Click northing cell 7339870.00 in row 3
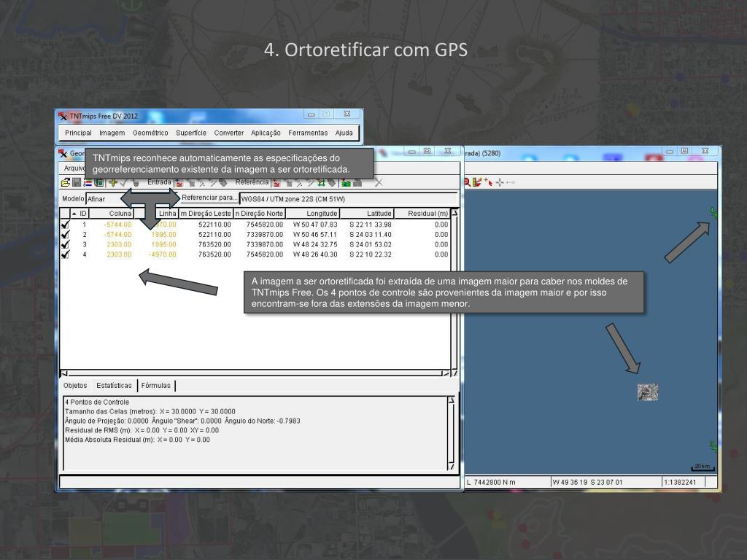 (x=264, y=245)
